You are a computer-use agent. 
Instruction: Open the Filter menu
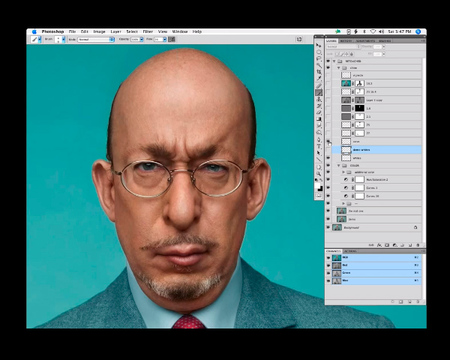(x=148, y=32)
